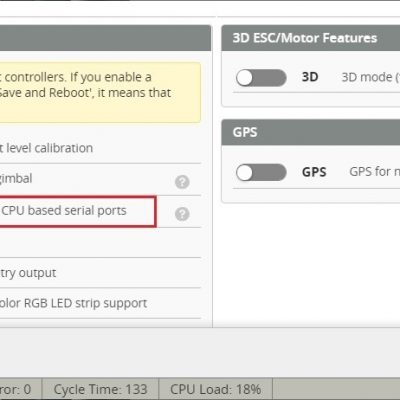Click the error count status field

(21, 389)
